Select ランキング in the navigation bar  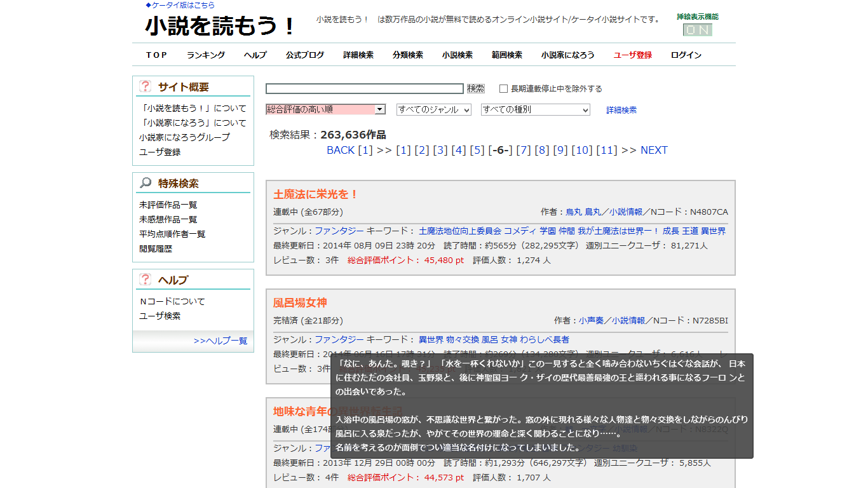click(205, 55)
